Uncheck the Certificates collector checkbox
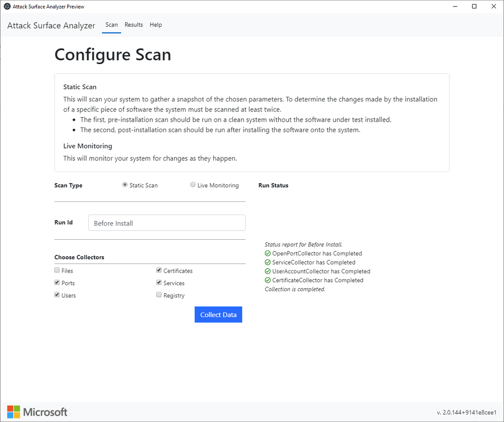This screenshot has height=422, width=504. pyautogui.click(x=159, y=270)
